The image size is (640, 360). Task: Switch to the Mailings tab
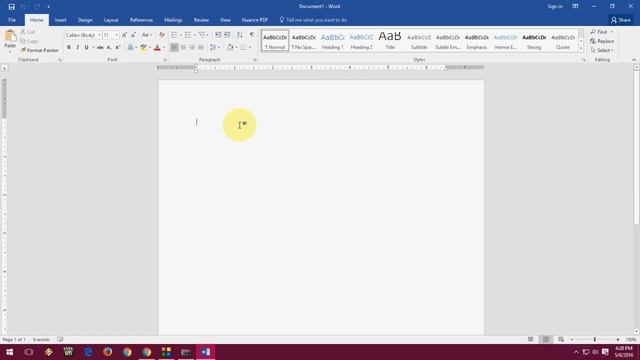(173, 20)
